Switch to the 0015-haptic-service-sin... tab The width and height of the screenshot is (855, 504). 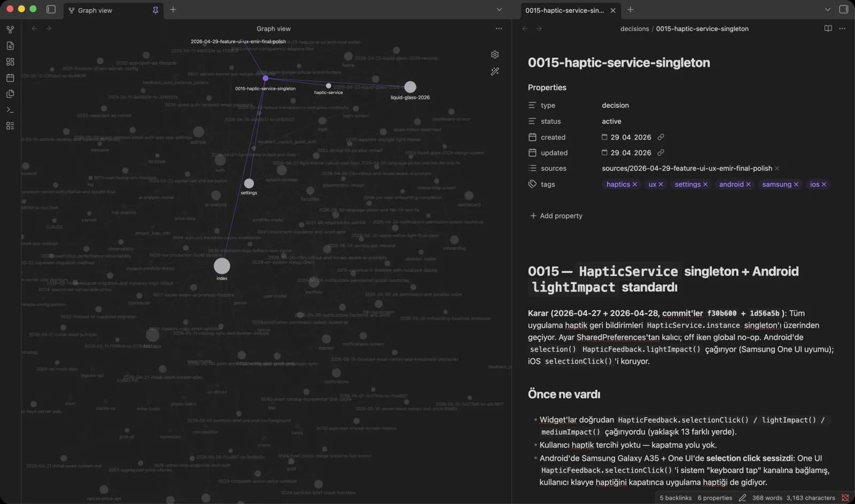pos(564,10)
